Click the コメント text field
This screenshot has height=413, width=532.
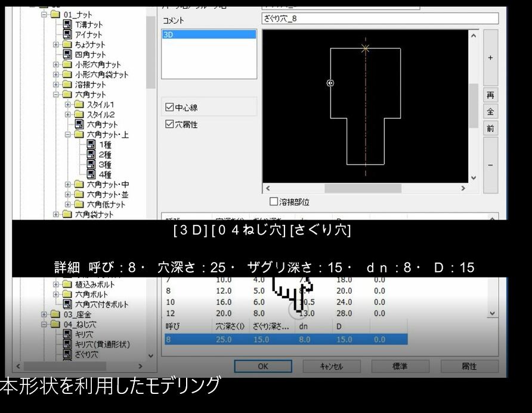(x=380, y=19)
